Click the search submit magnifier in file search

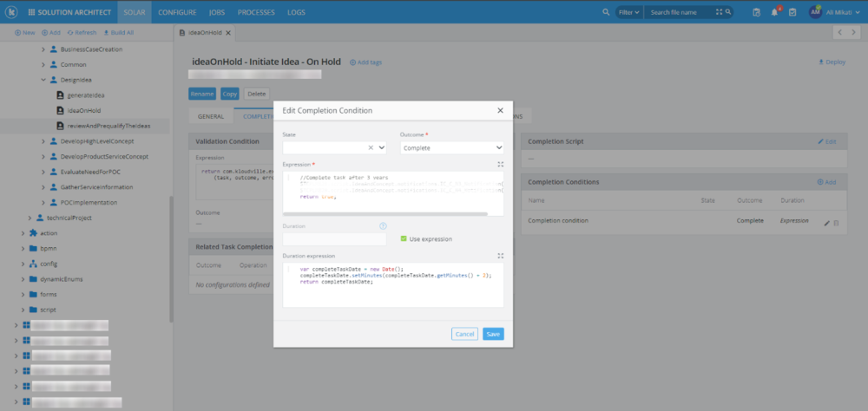(728, 11)
